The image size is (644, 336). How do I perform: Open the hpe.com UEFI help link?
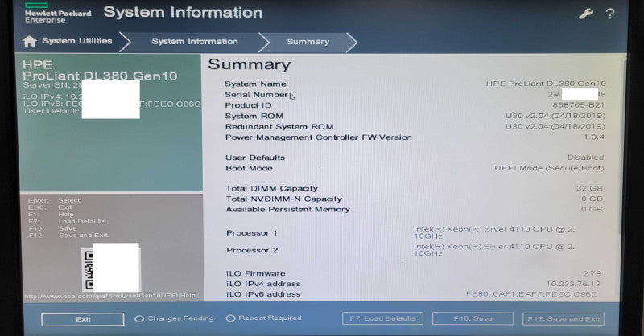(109, 296)
